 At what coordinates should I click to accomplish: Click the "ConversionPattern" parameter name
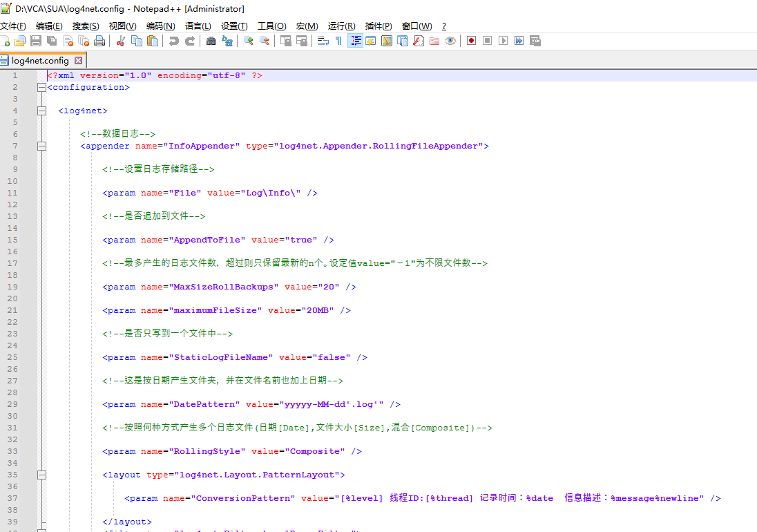[243, 499]
